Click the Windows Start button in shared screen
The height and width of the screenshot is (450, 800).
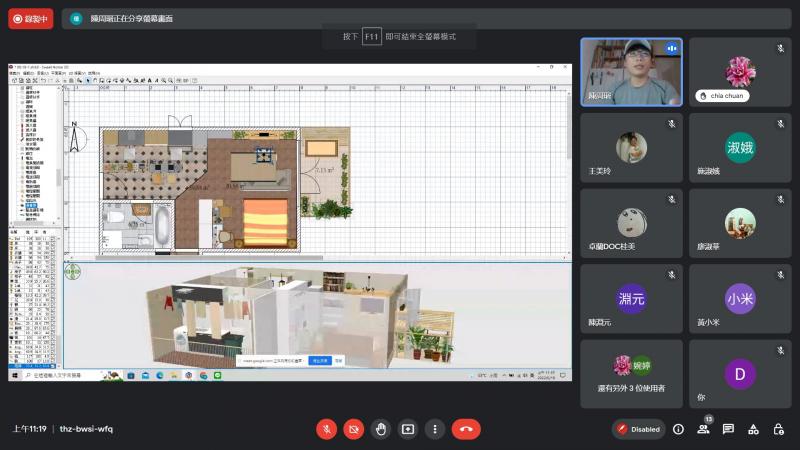(14, 376)
